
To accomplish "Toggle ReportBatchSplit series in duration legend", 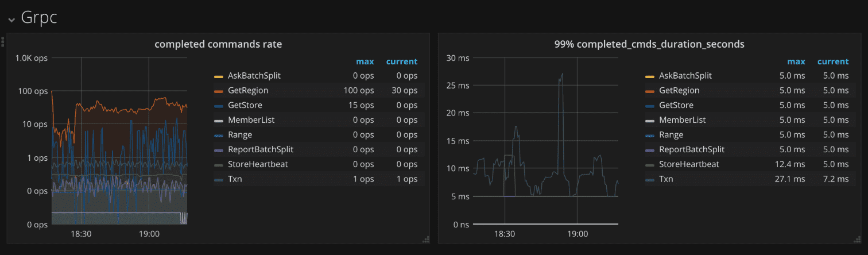I will (x=691, y=149).
